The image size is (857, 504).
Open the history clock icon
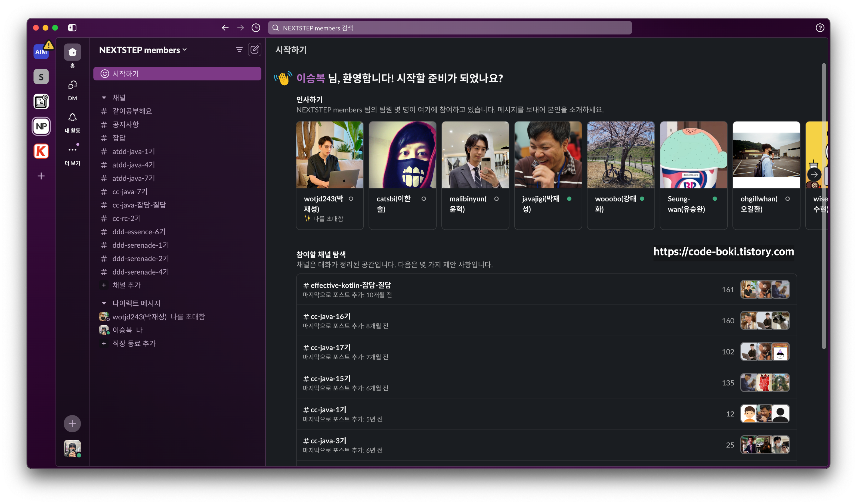coord(256,28)
